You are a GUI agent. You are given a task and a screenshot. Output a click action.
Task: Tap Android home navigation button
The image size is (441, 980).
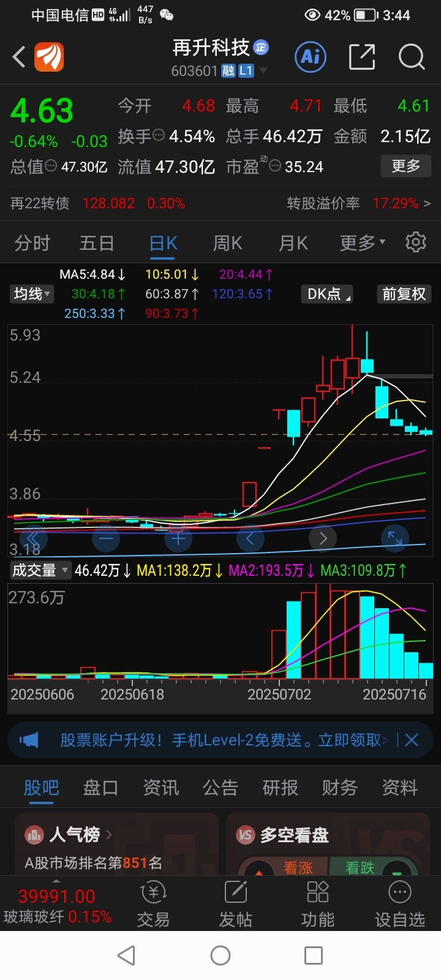point(221,956)
